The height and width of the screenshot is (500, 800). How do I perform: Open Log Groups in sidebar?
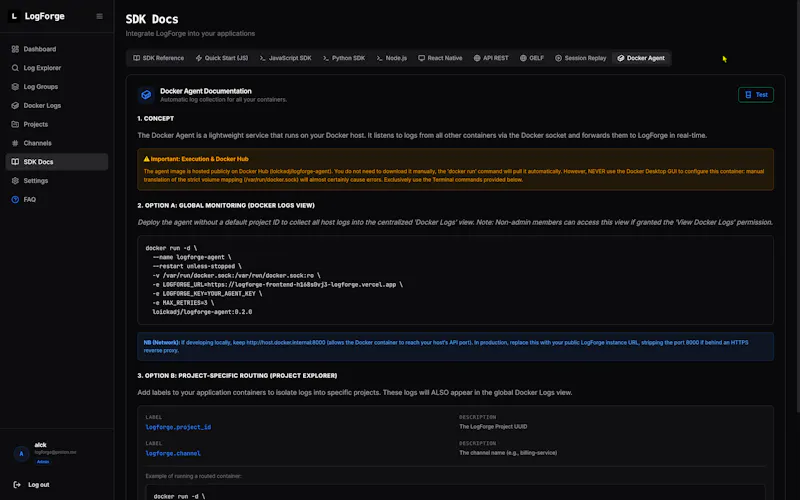click(57, 87)
